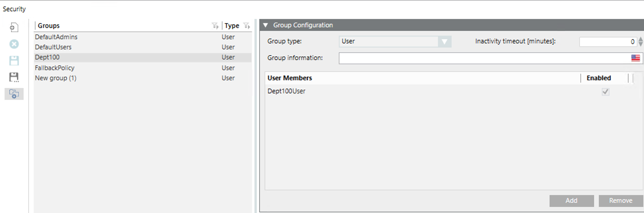Toggle Enabled checkbox for Dept100User
Image resolution: width=644 pixels, height=213 pixels.
point(605,92)
